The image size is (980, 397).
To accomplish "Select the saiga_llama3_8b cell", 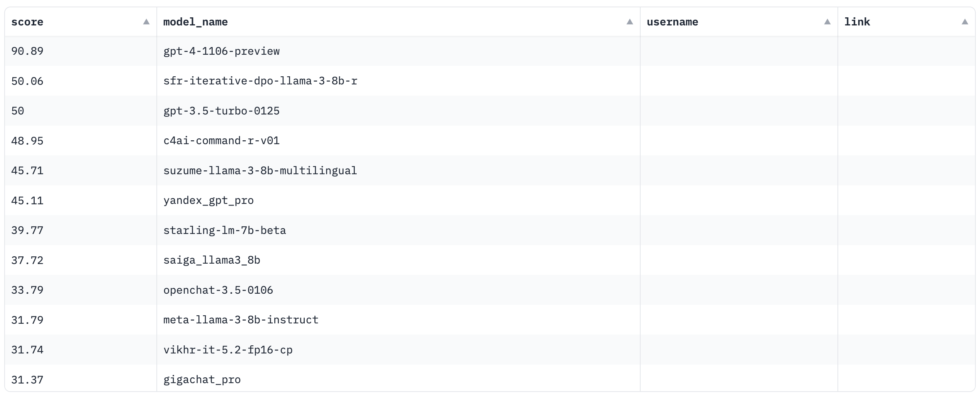I will click(212, 260).
